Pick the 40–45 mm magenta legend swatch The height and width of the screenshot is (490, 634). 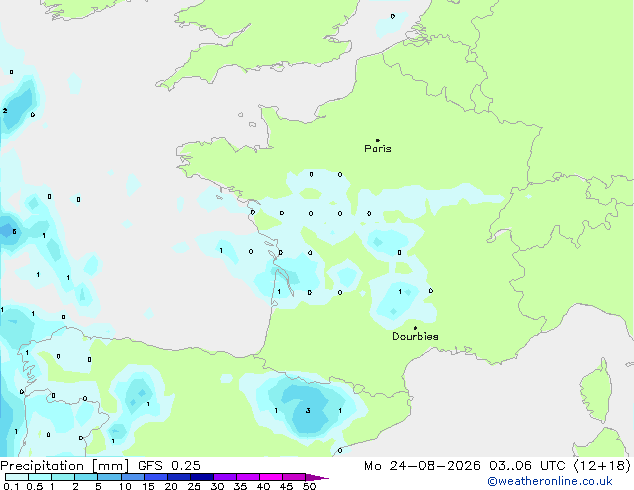(x=271, y=477)
